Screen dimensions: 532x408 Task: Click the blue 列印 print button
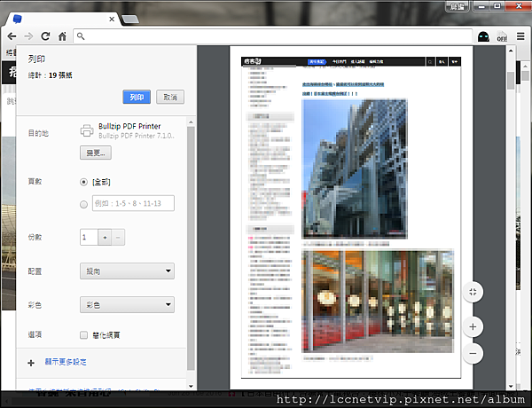point(137,97)
